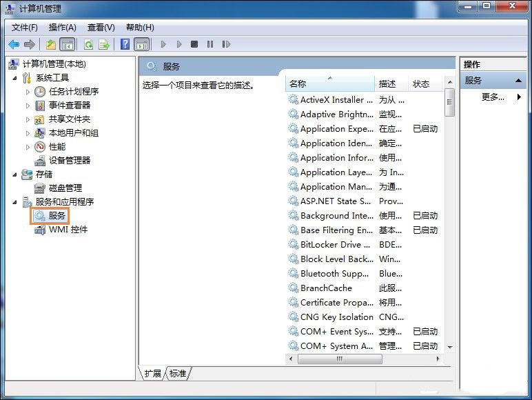The height and width of the screenshot is (400, 532).
Task: Click the Restart service icon
Action: tap(226, 44)
